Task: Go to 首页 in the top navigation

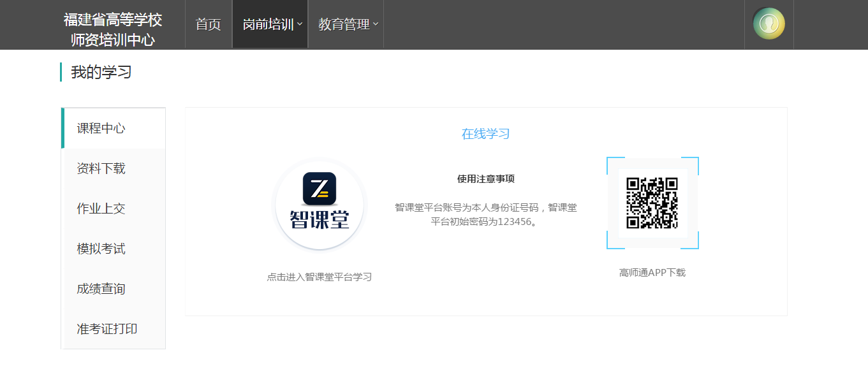Action: [208, 24]
